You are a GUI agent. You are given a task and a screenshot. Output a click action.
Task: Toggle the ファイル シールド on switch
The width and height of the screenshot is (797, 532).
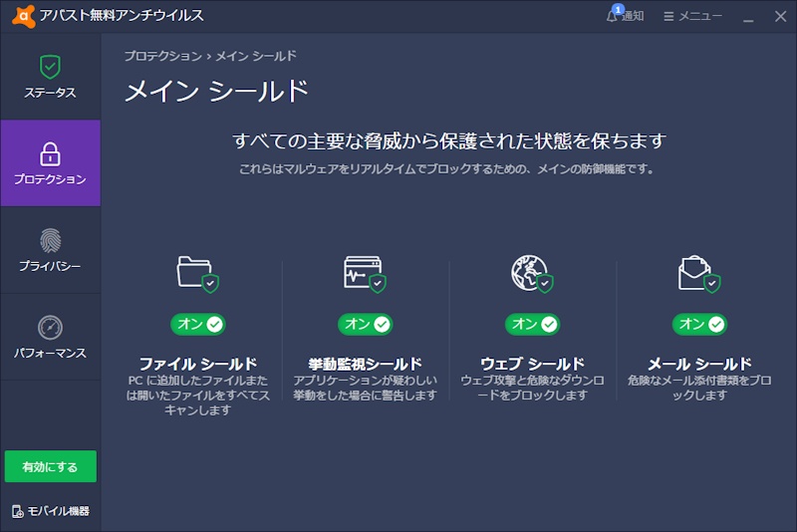pos(198,324)
